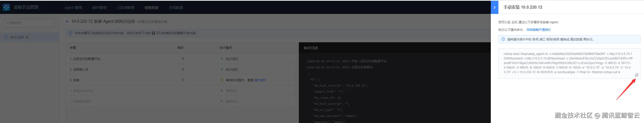The height and width of the screenshot is (123, 644).
Task: Select step 4 查询Agent状态
Action: point(181,91)
